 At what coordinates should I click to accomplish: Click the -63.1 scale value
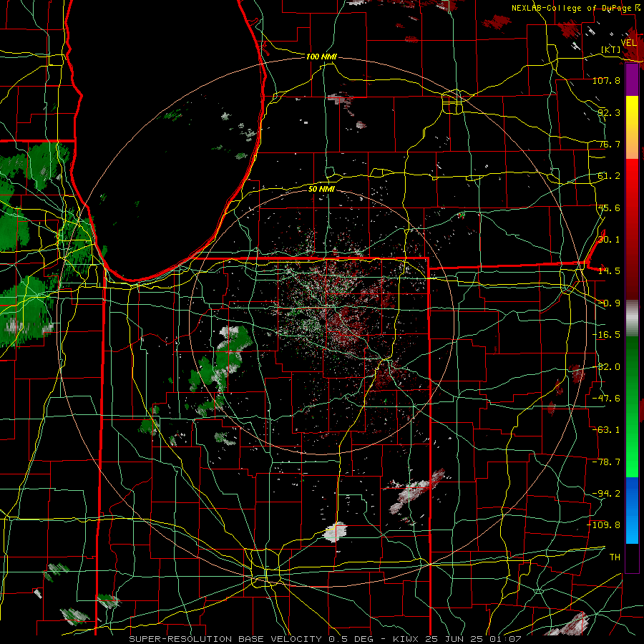606,430
